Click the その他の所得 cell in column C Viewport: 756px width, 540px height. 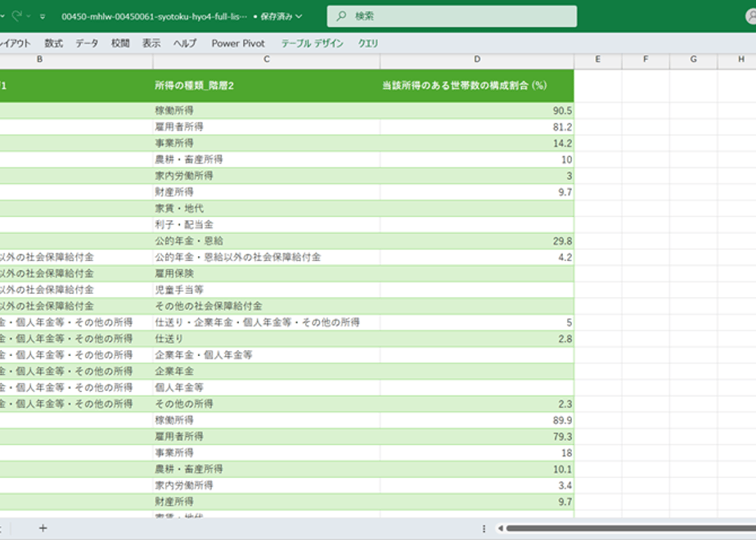tap(267, 404)
